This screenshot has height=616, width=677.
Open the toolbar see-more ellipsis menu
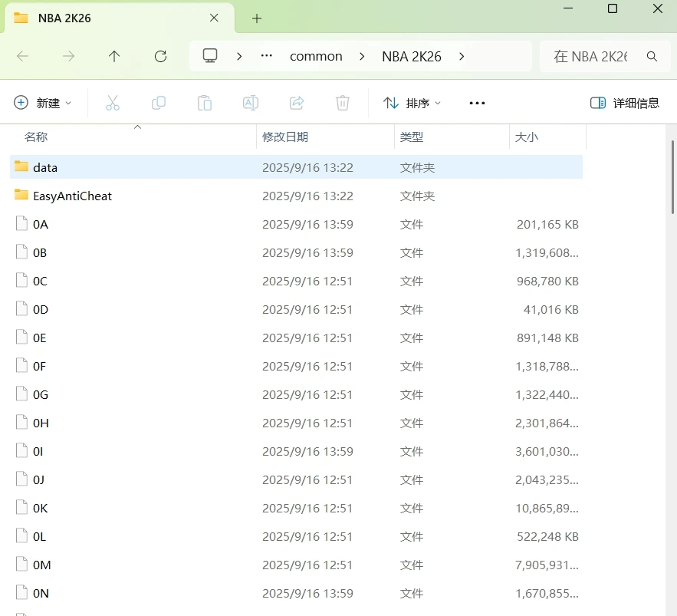pos(477,103)
